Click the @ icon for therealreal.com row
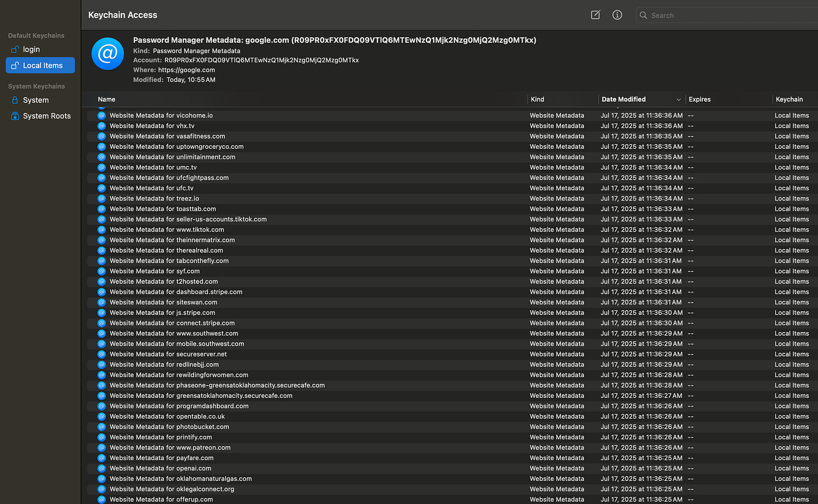 coord(102,251)
